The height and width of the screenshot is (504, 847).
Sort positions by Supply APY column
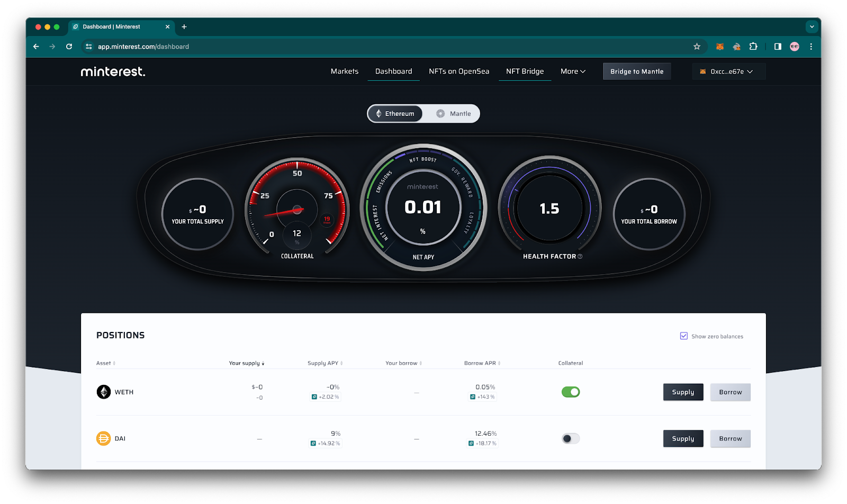pyautogui.click(x=325, y=363)
